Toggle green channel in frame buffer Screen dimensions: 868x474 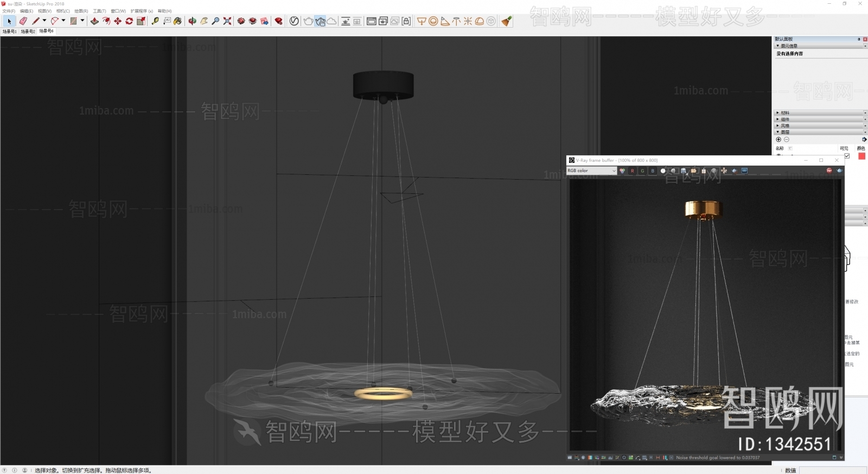click(642, 170)
